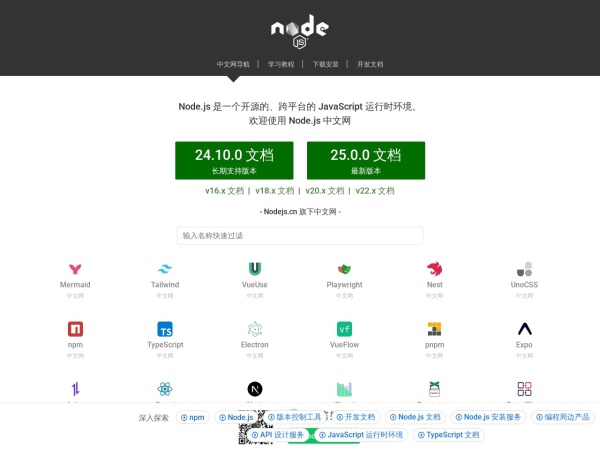Click the npm red icon
Screen dimensions: 600x450
point(75,329)
